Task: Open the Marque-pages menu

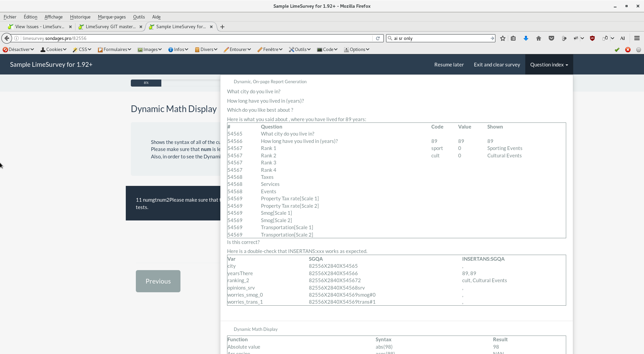Action: point(112,17)
